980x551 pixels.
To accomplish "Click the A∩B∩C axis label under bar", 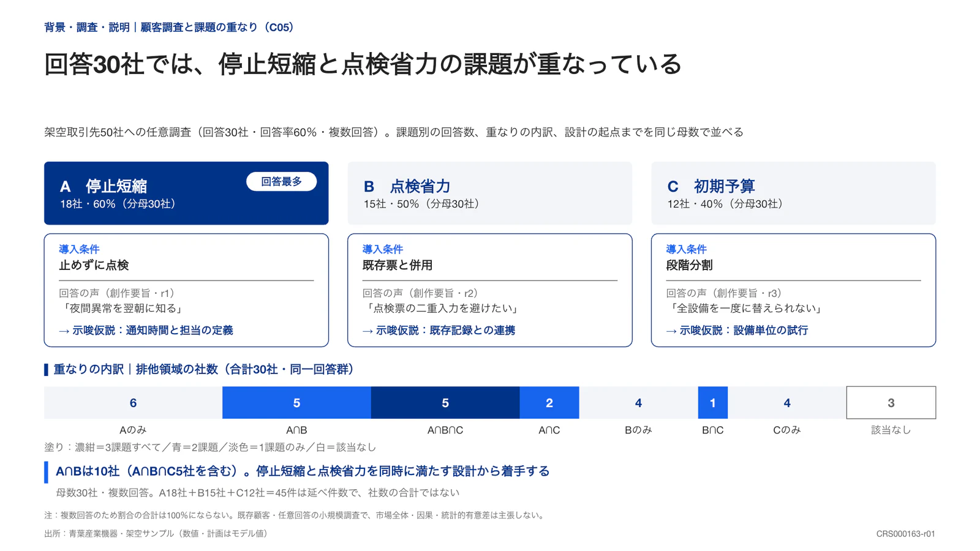I will (445, 430).
